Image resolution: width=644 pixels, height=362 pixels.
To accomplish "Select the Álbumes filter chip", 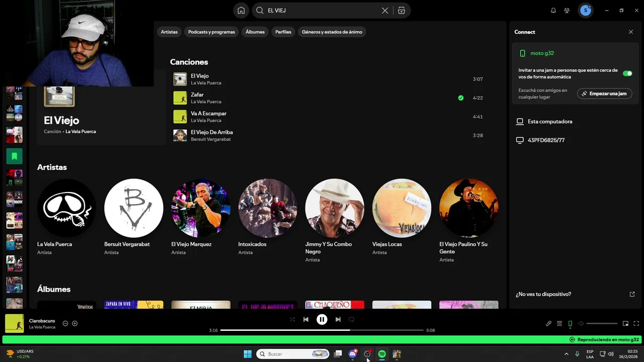I will pyautogui.click(x=255, y=32).
